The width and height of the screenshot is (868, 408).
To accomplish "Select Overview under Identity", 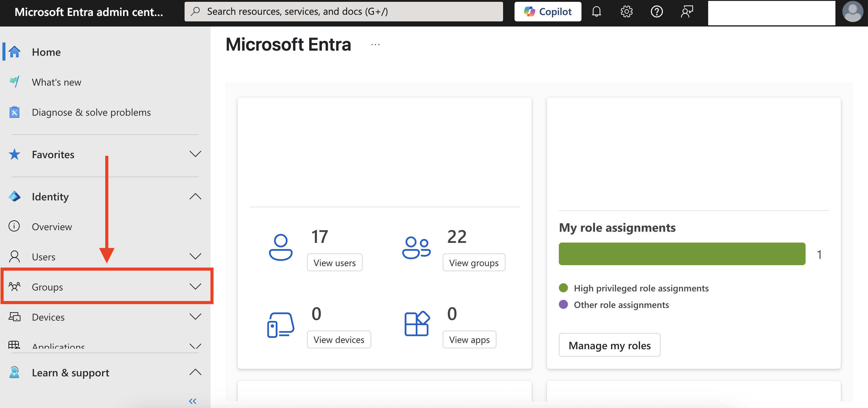I will tap(52, 227).
